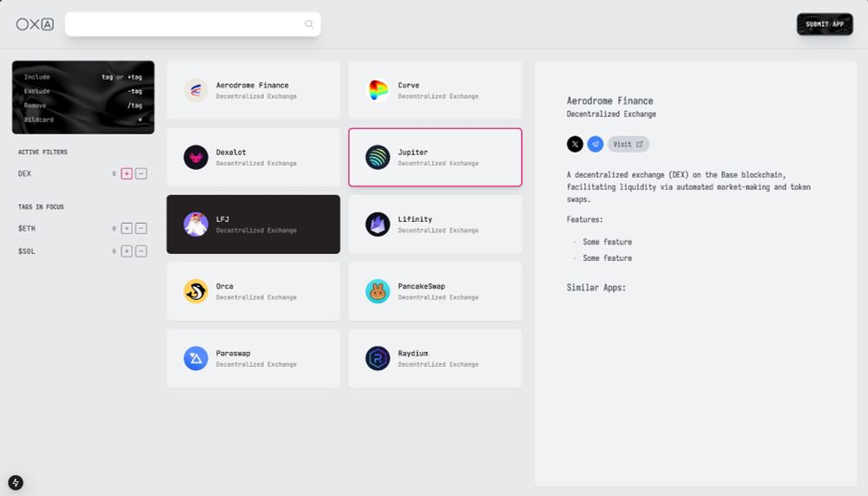Select the PancakeSwap card title

click(421, 286)
